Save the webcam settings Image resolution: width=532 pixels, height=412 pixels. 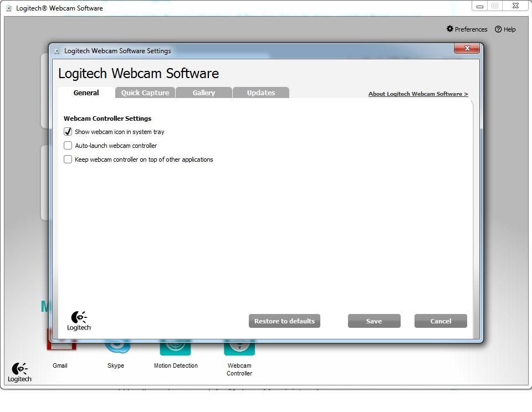pyautogui.click(x=374, y=321)
